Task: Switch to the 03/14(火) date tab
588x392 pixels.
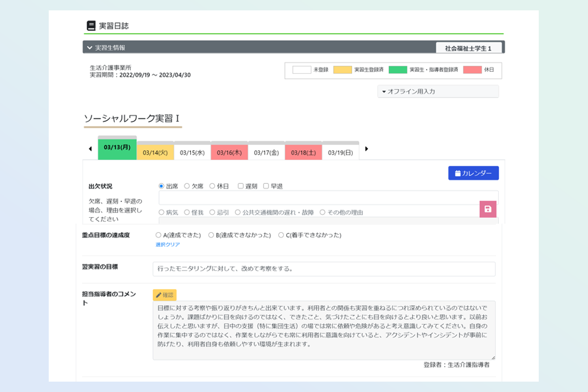Action: pyautogui.click(x=155, y=152)
